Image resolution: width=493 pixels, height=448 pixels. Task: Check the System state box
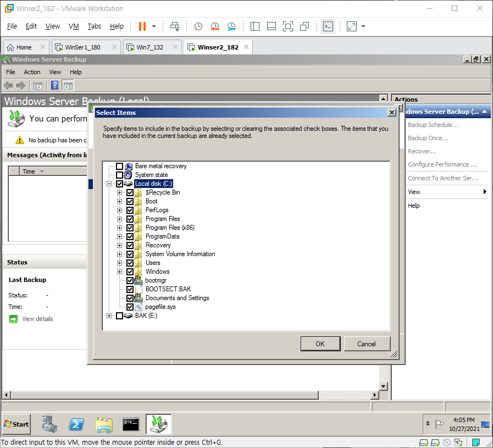point(119,175)
